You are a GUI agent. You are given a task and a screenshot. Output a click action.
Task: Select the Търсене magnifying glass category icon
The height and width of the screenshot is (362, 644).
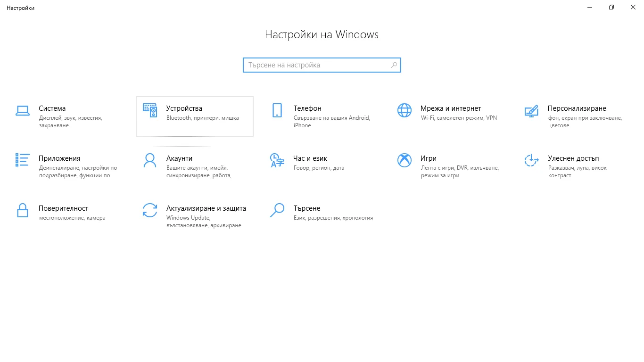tap(277, 210)
